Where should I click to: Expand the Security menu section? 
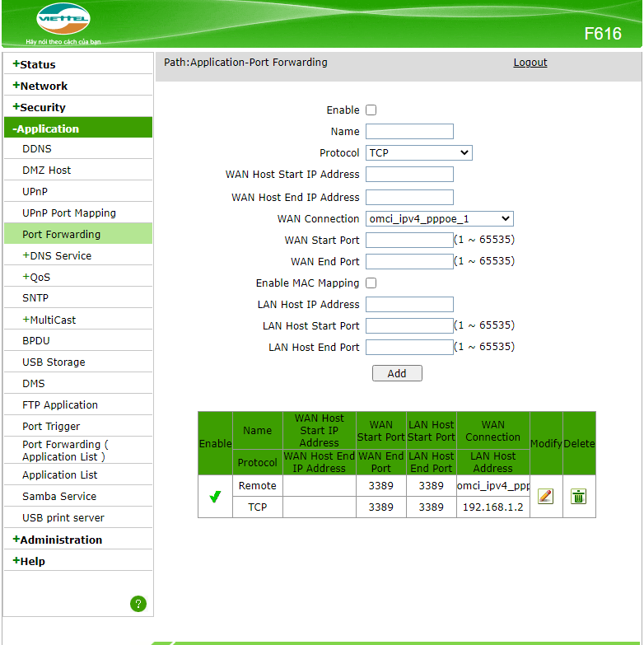click(x=39, y=107)
